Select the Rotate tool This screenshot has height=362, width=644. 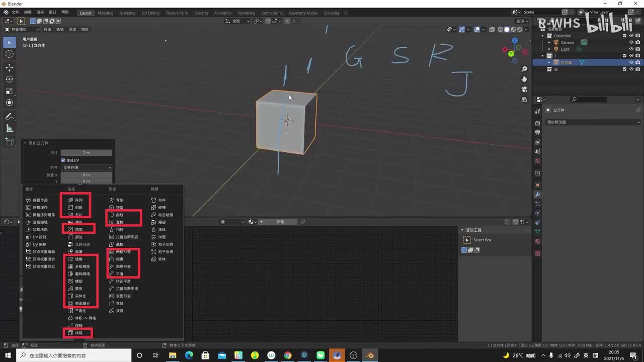tap(10, 79)
